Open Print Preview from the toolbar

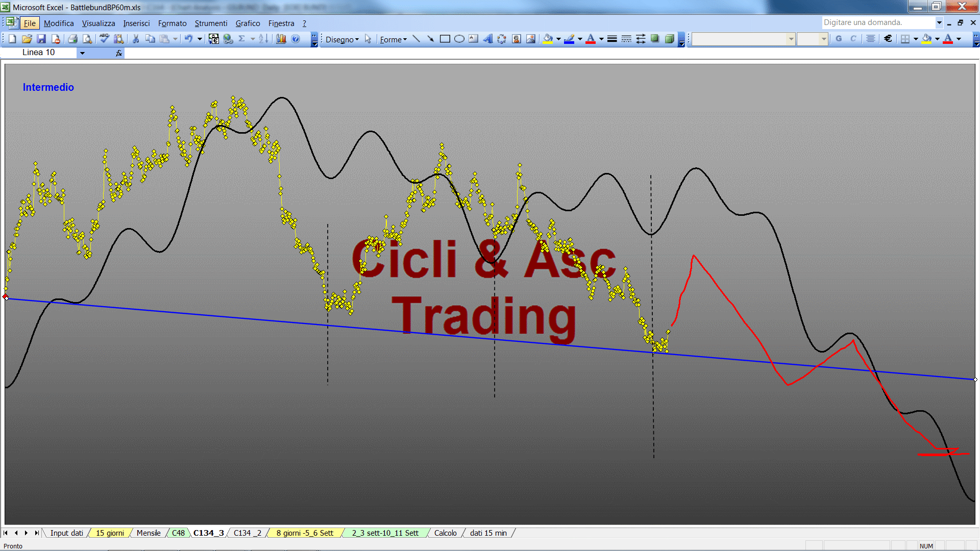pyautogui.click(x=87, y=39)
